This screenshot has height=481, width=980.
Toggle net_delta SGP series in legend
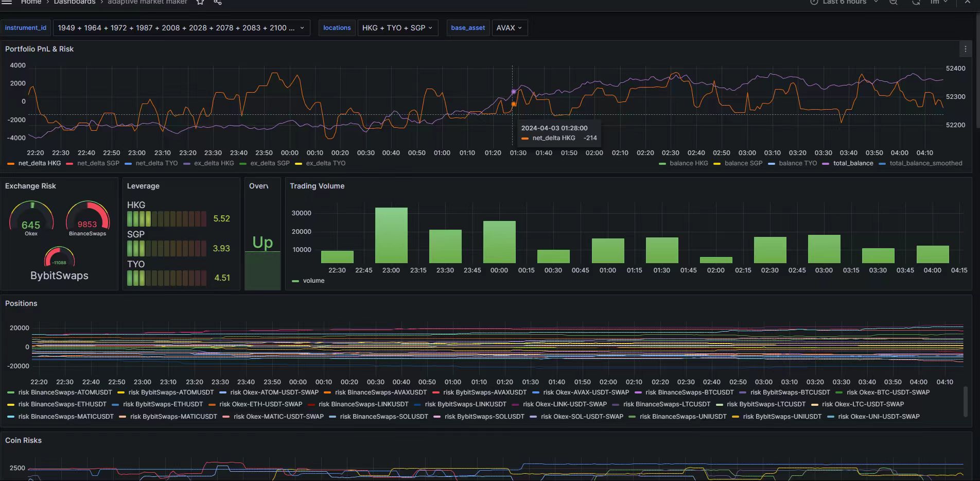[98, 163]
